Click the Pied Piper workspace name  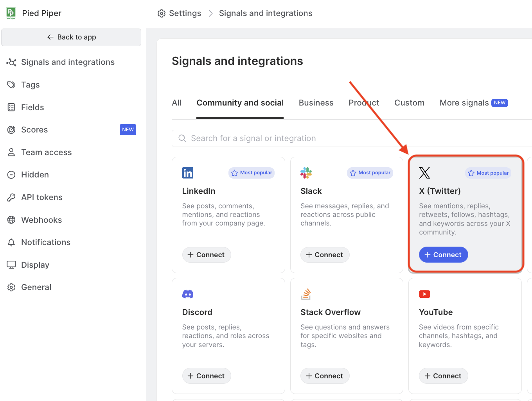(42, 13)
